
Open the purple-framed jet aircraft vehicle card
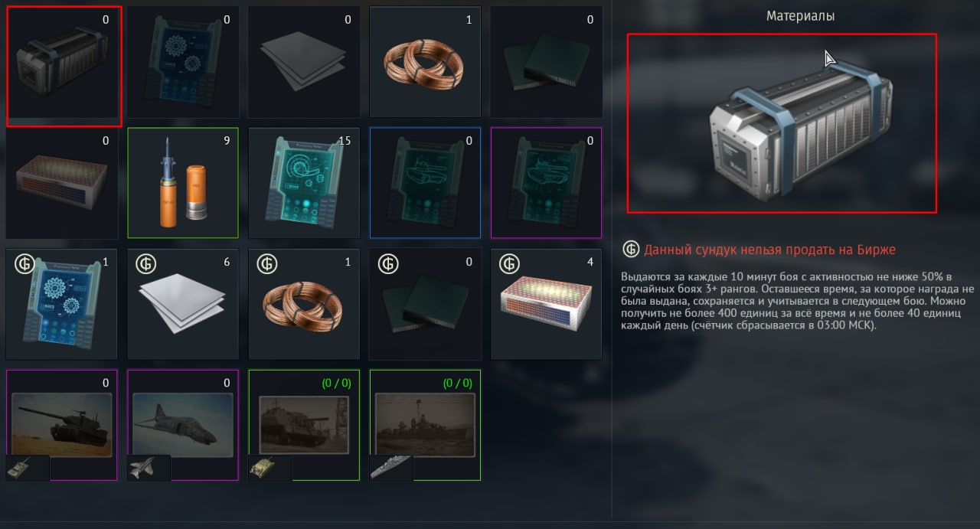click(183, 425)
